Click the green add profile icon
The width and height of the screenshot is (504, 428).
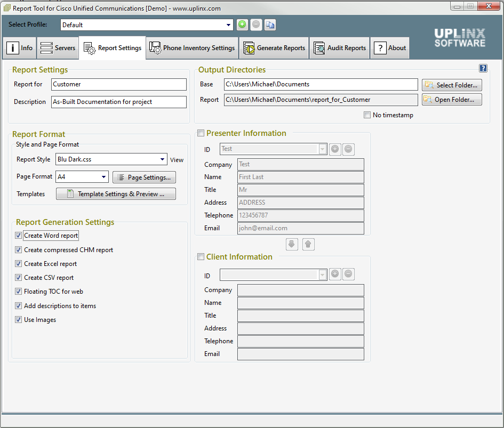coord(242,25)
